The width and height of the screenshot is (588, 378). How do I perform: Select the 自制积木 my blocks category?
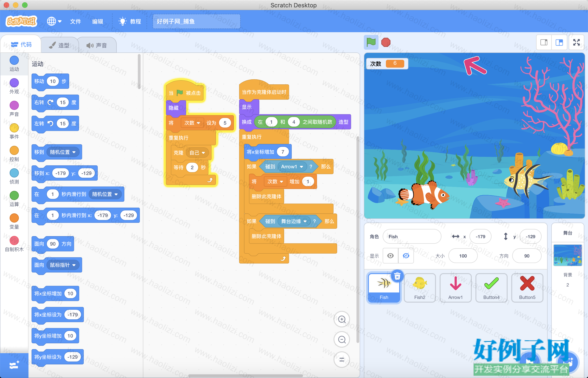[14, 244]
